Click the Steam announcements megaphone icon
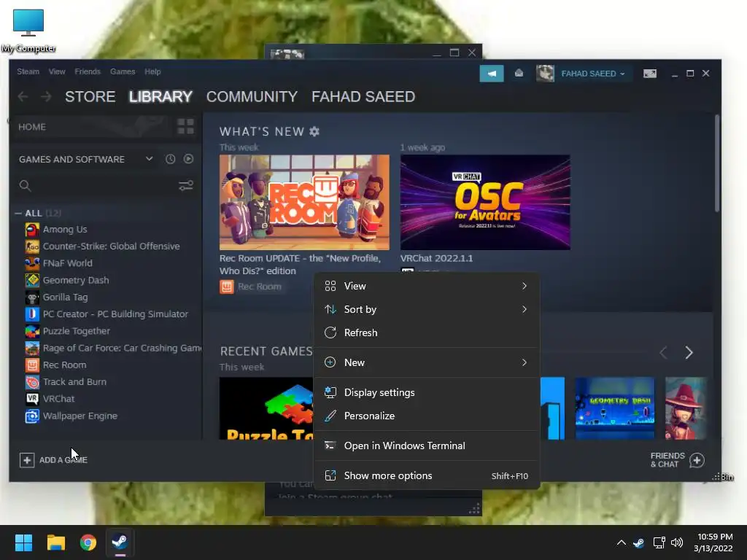Image resolution: width=747 pixels, height=560 pixels. pos(491,74)
